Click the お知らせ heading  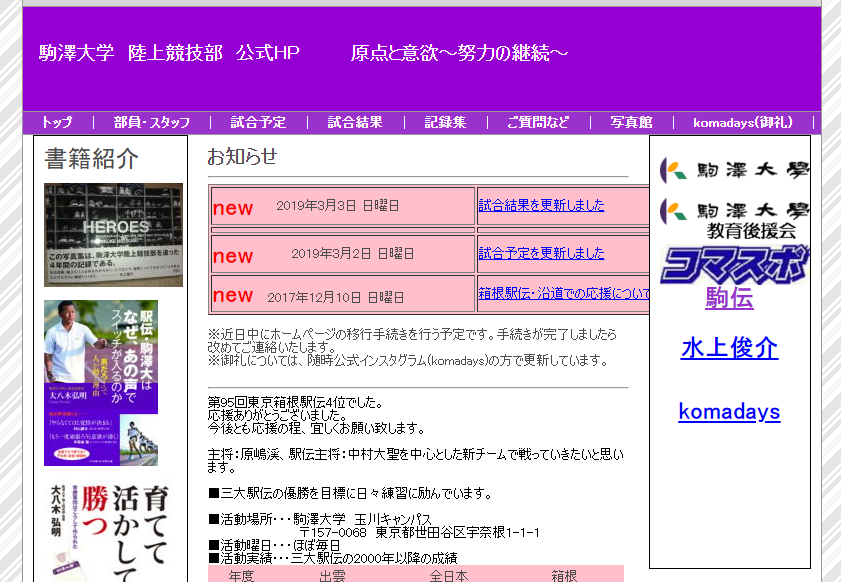[242, 157]
